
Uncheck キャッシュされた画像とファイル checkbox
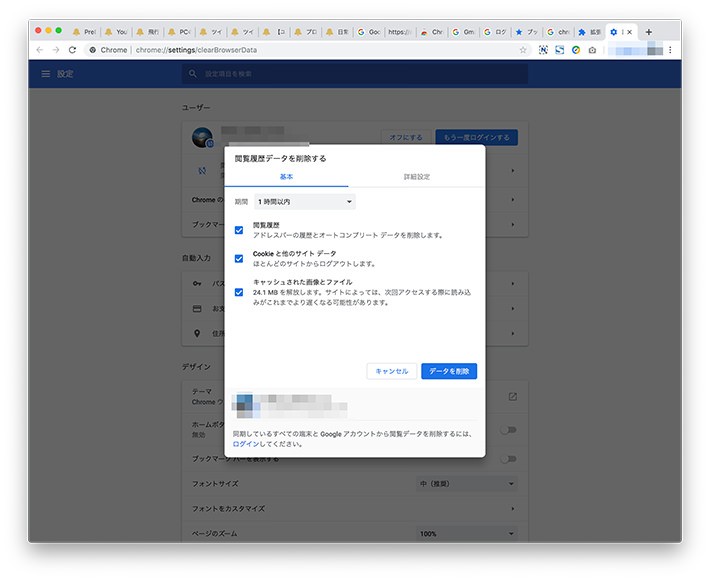(x=239, y=292)
